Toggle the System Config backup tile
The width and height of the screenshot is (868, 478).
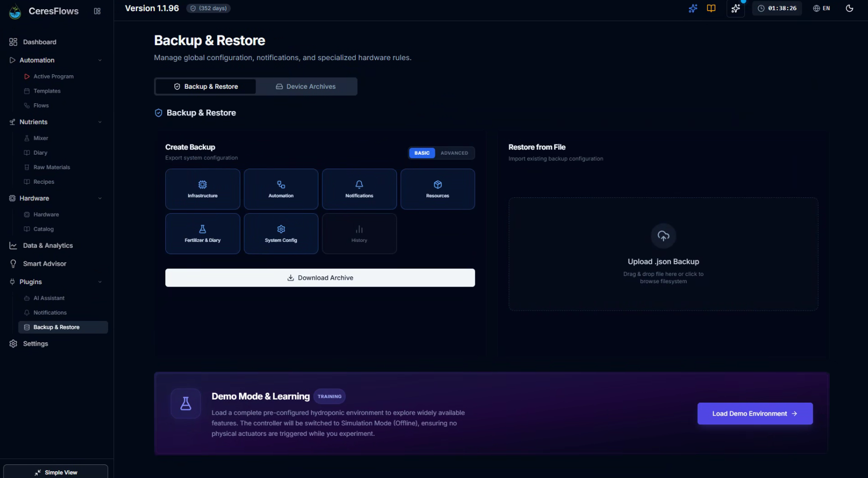point(281,234)
